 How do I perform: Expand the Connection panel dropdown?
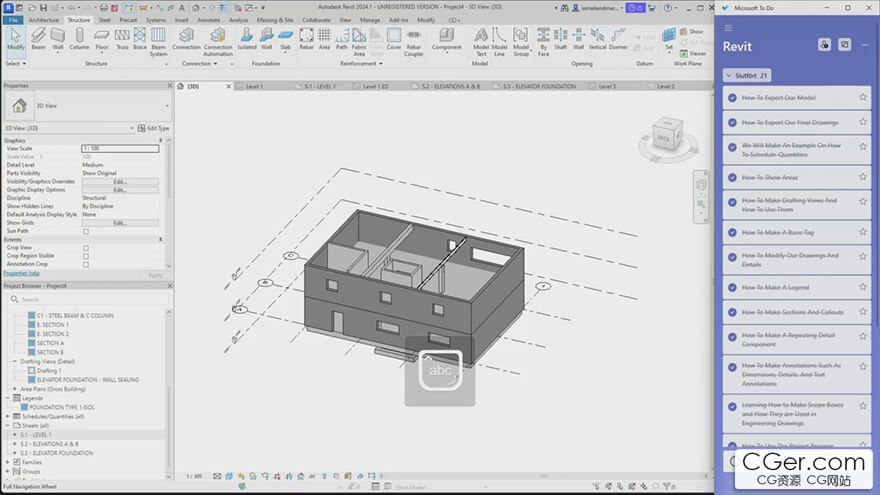(199, 63)
